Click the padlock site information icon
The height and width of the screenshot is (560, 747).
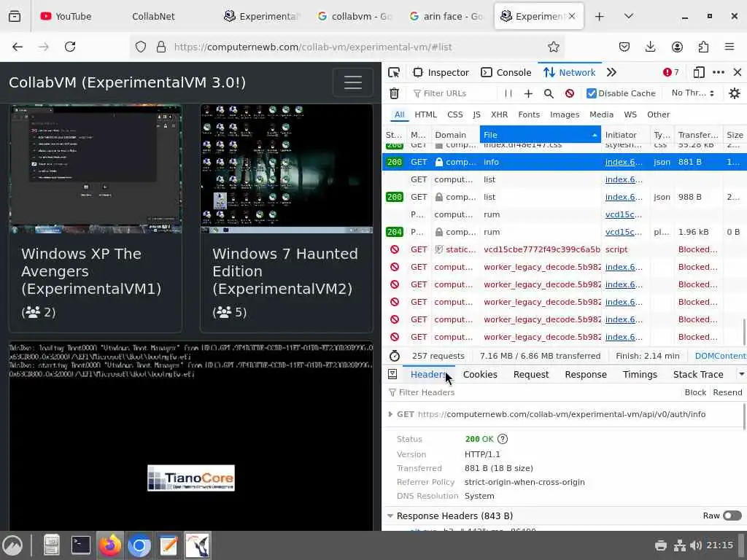tap(161, 47)
